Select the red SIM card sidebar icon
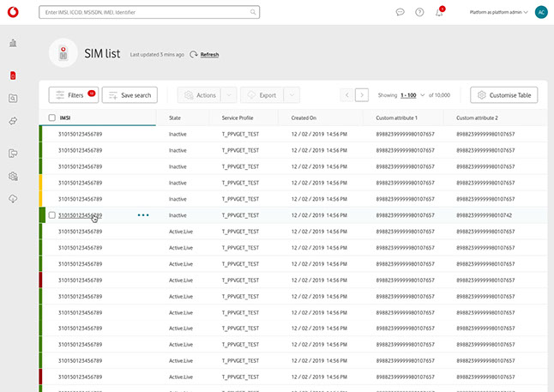554x392 pixels. pyautogui.click(x=13, y=75)
